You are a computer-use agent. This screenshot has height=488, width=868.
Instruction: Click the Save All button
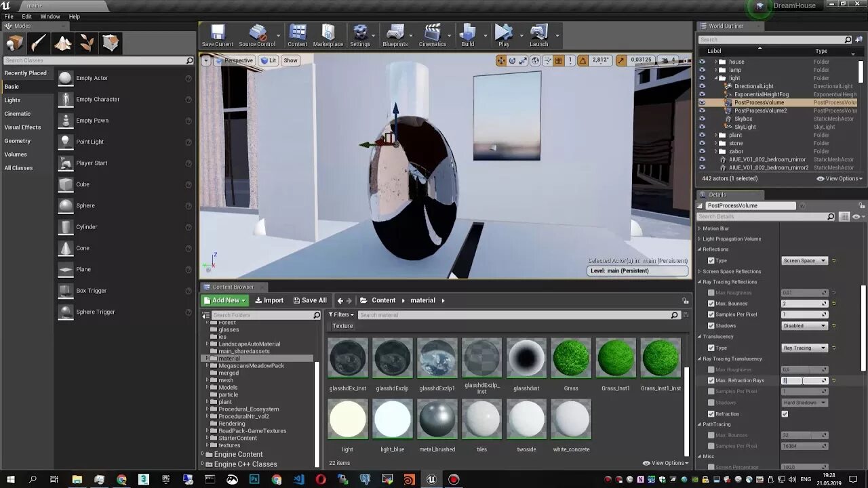[x=309, y=300]
